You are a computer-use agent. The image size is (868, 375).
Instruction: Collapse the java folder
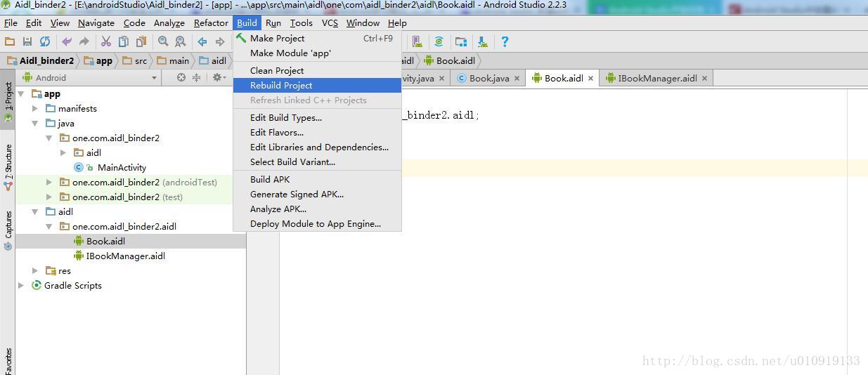pos(35,123)
